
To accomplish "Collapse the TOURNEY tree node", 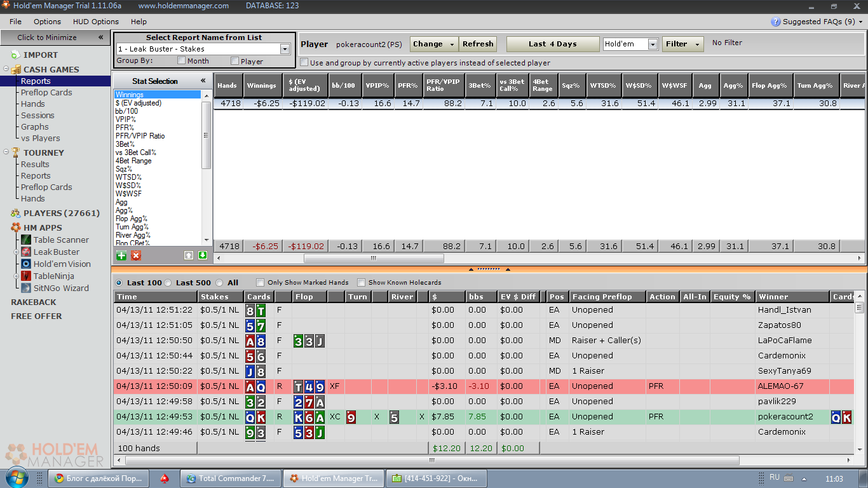I will coord(6,152).
